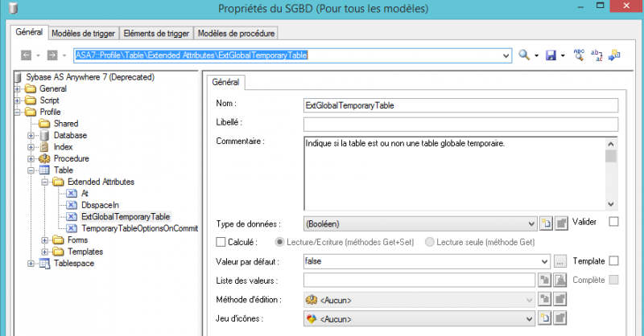Click the ABC find-in-items toolbar icon

(579, 55)
